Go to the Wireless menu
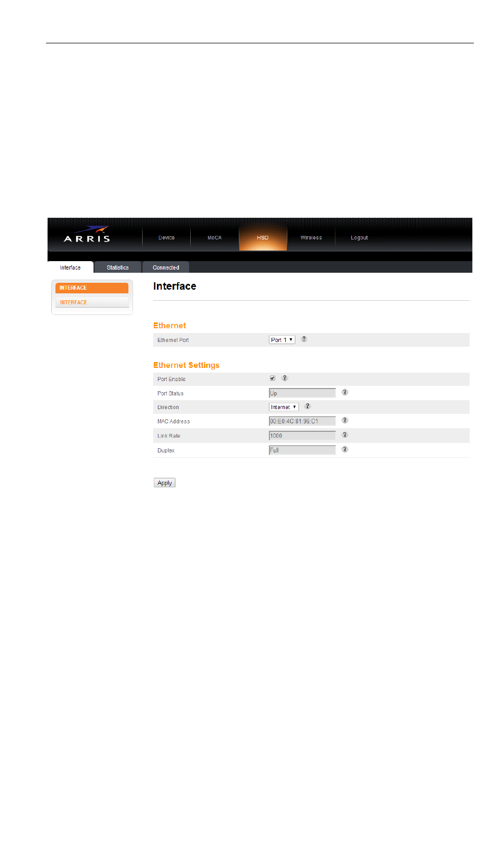This screenshot has width=504, height=851. tap(311, 238)
